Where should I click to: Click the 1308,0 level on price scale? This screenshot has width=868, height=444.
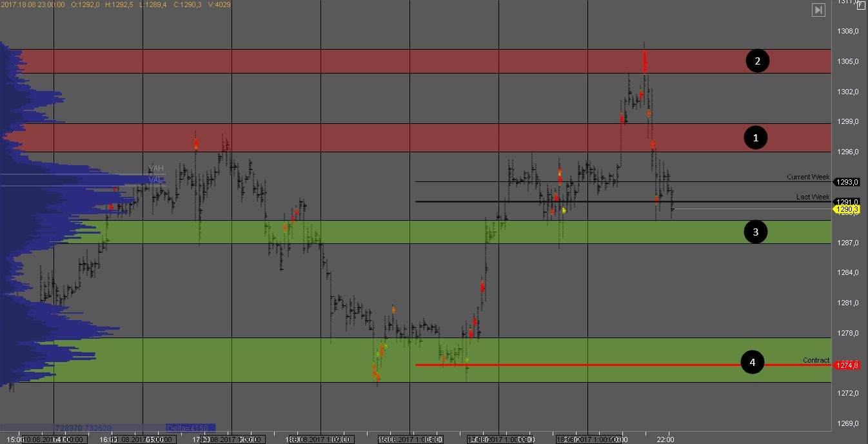pos(847,31)
